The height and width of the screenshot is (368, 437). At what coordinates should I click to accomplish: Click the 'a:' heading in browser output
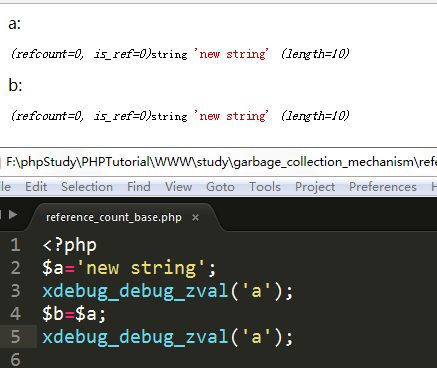15,24
